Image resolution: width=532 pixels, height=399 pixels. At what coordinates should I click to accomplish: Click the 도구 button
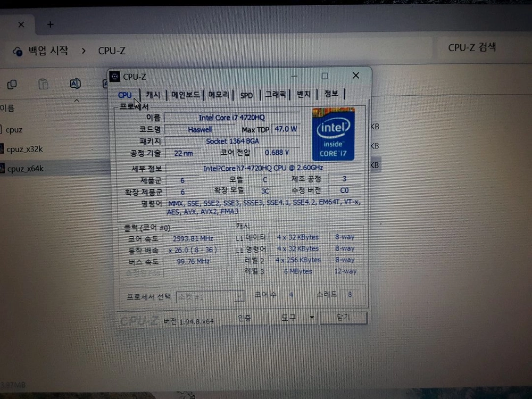tap(289, 318)
